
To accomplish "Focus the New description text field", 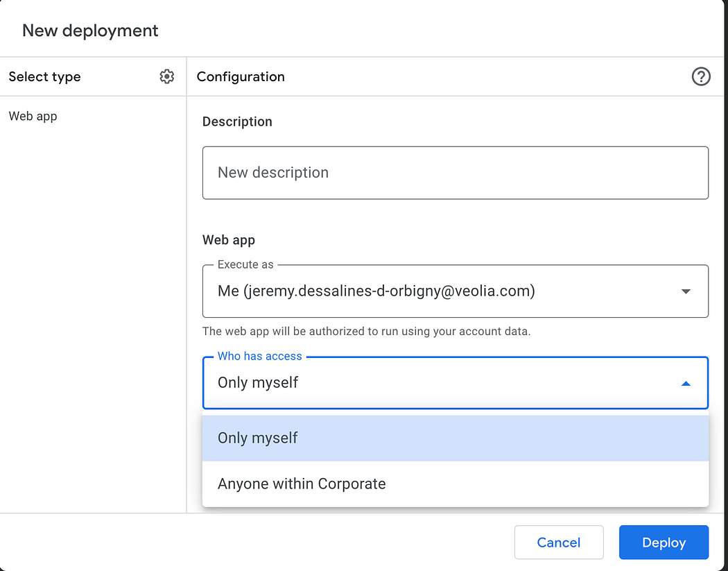I will pos(455,173).
